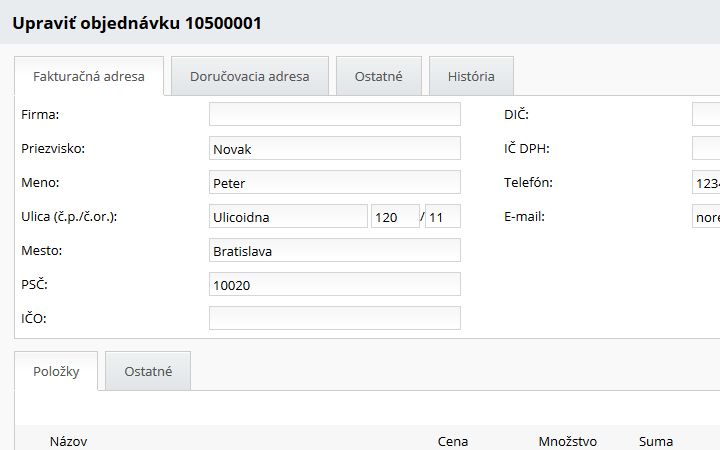
Task: Click the orientation number field showing 11
Action: [442, 216]
